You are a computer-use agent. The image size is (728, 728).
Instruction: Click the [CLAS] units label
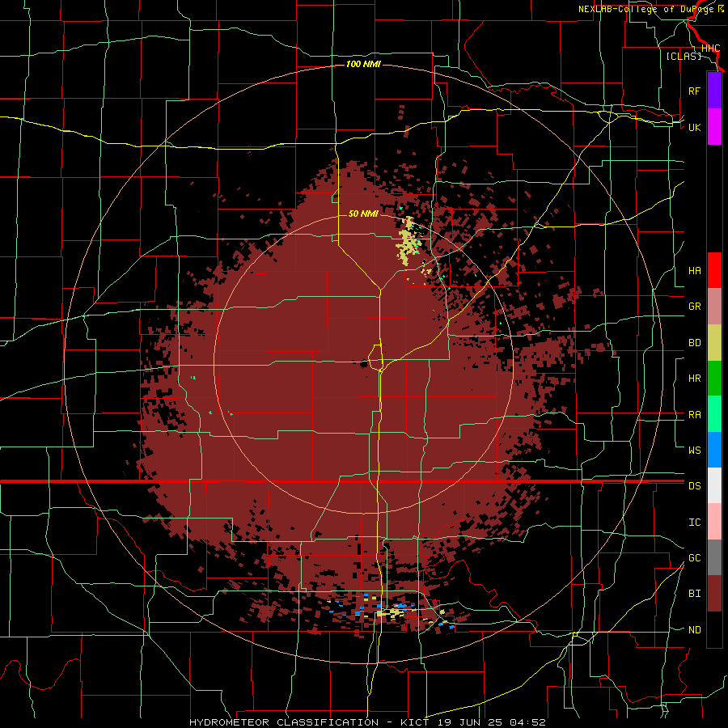click(x=684, y=56)
